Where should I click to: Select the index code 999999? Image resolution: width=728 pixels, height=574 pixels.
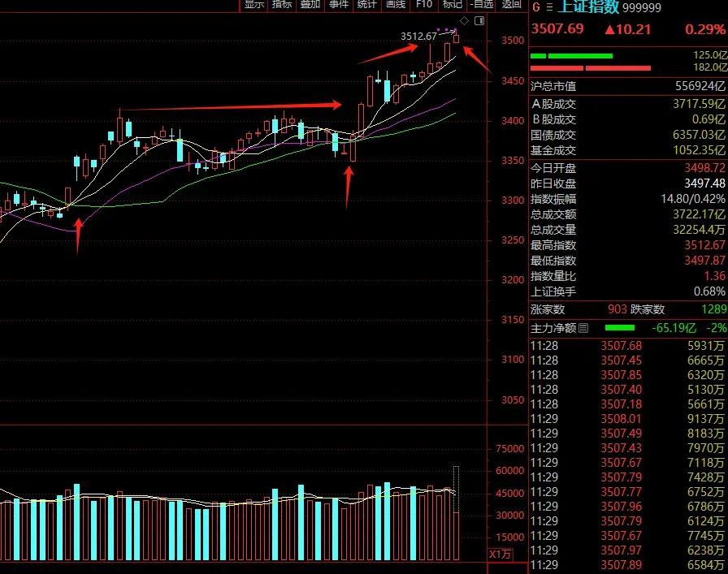pyautogui.click(x=642, y=7)
